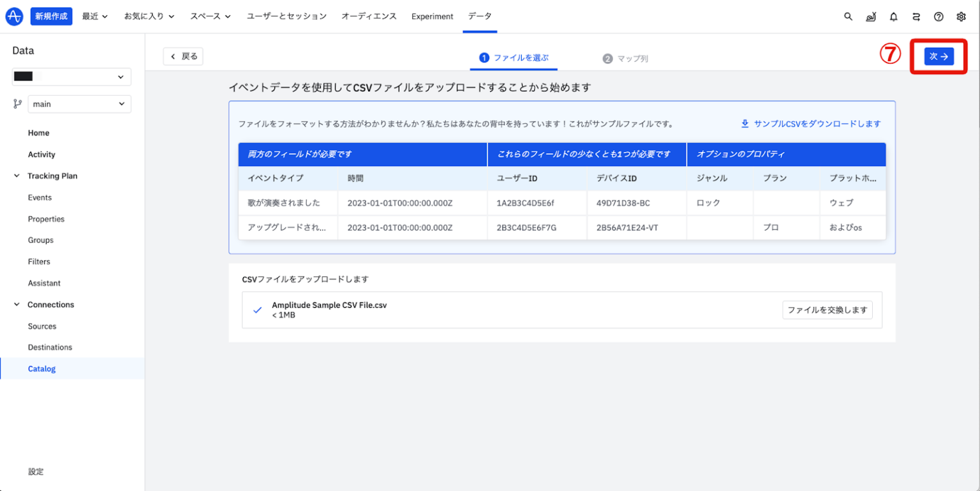Collapse the Tracking Plan section
980x491 pixels.
16,176
